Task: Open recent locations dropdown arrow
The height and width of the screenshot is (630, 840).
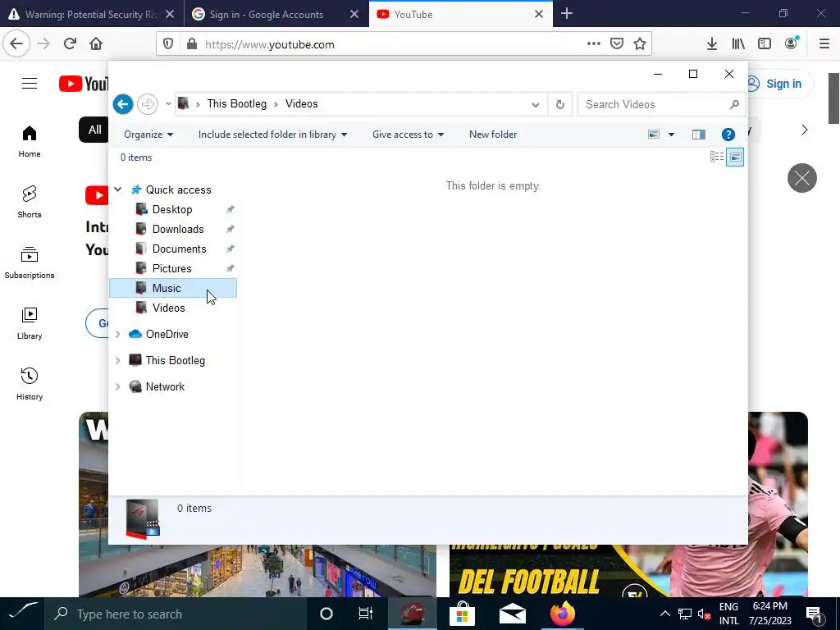Action: pyautogui.click(x=167, y=104)
